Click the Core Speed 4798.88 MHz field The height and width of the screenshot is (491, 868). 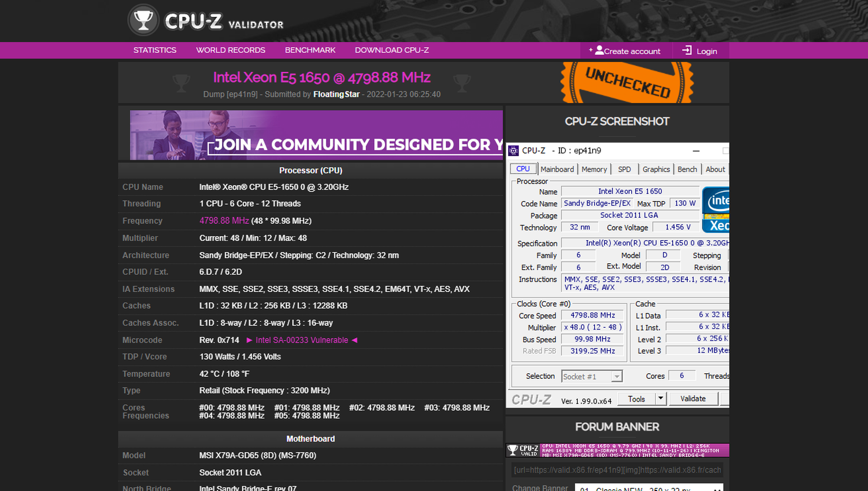592,315
